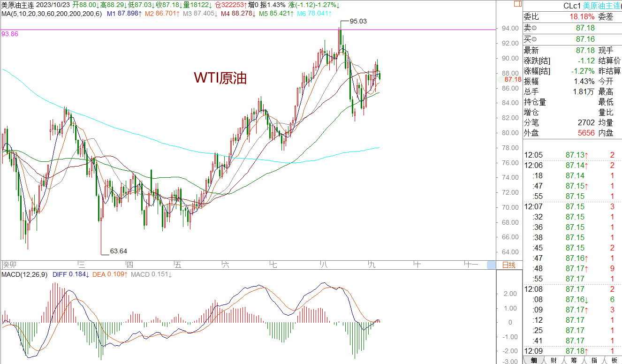Switch to the 筹 tab

574,360
